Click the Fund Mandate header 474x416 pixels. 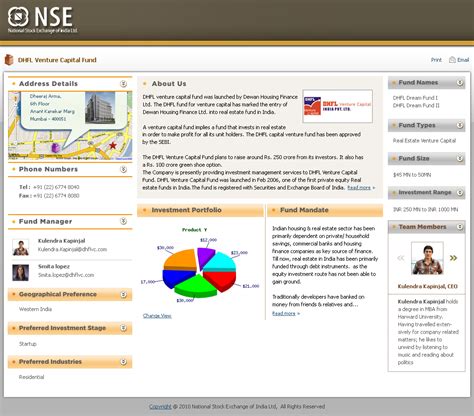coord(325,210)
